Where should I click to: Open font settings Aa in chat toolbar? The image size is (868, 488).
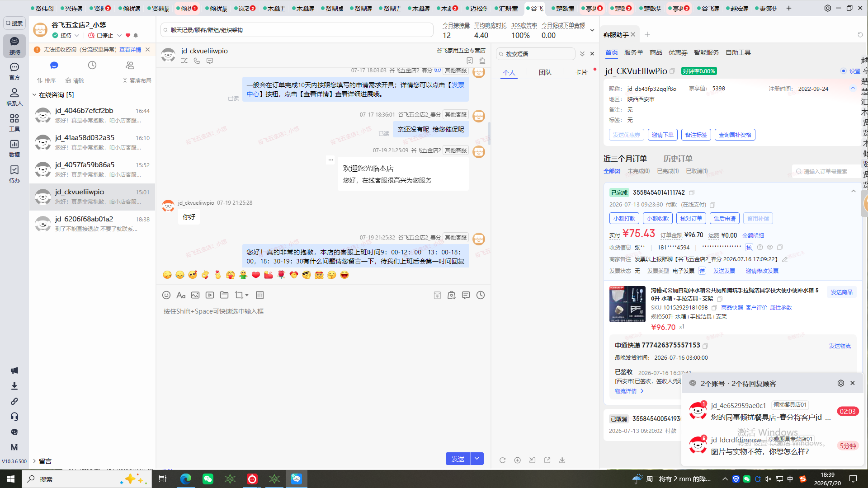pos(181,295)
